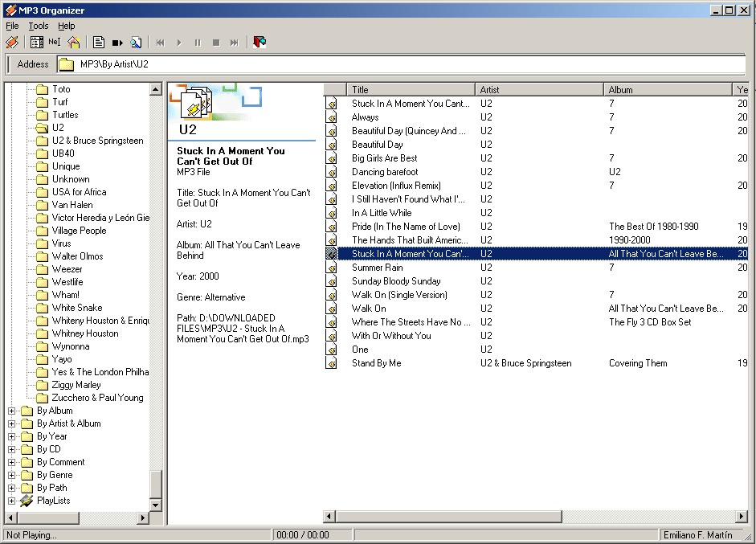Screen dimensions: 756x544
Task: Open the Help menu
Action: (67, 26)
